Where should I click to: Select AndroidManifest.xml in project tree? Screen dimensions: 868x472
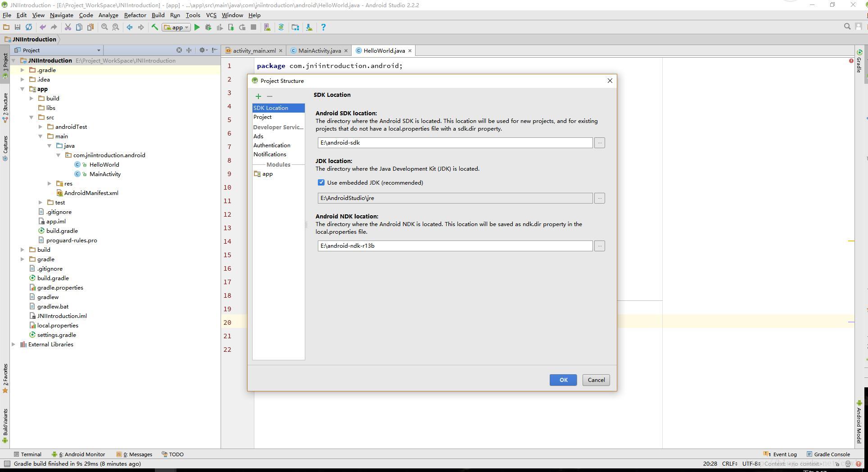[x=91, y=193]
